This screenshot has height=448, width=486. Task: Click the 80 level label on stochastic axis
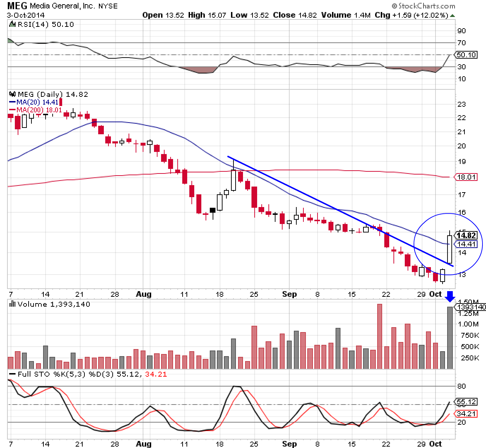pos(461,386)
